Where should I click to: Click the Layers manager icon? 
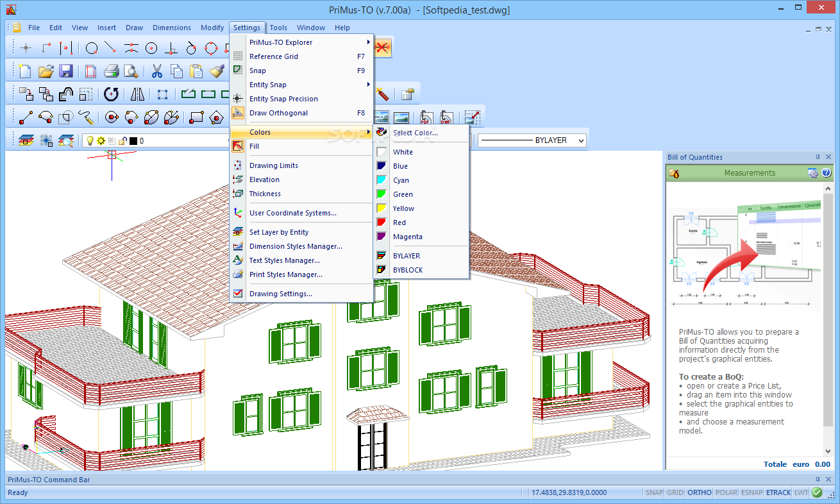(x=26, y=140)
